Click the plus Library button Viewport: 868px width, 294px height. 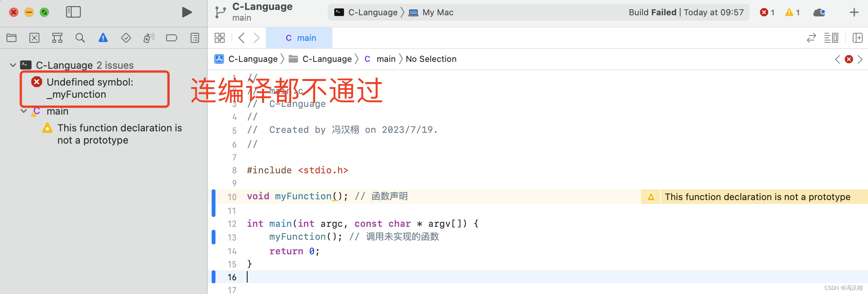(854, 12)
